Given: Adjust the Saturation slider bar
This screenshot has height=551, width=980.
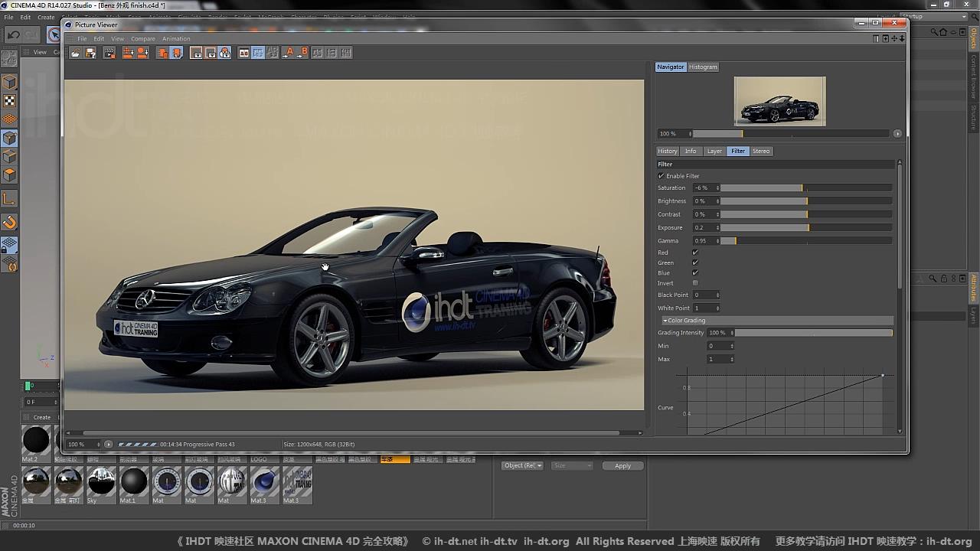Looking at the screenshot, I should [806, 187].
